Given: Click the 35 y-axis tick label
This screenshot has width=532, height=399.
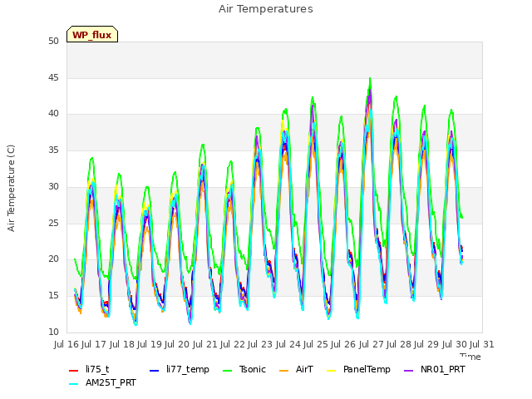Looking at the screenshot, I should pos(53,150).
